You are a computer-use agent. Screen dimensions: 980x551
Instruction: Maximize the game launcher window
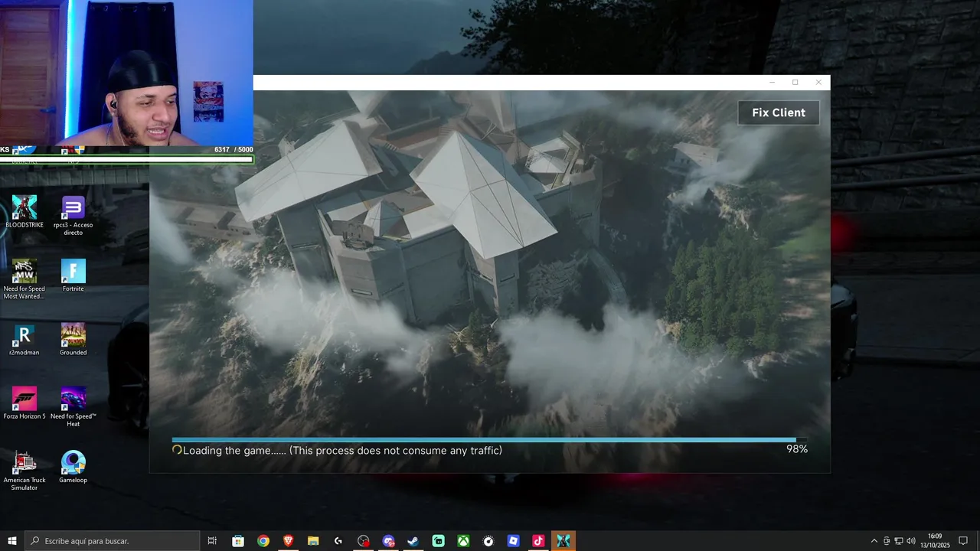pyautogui.click(x=795, y=83)
